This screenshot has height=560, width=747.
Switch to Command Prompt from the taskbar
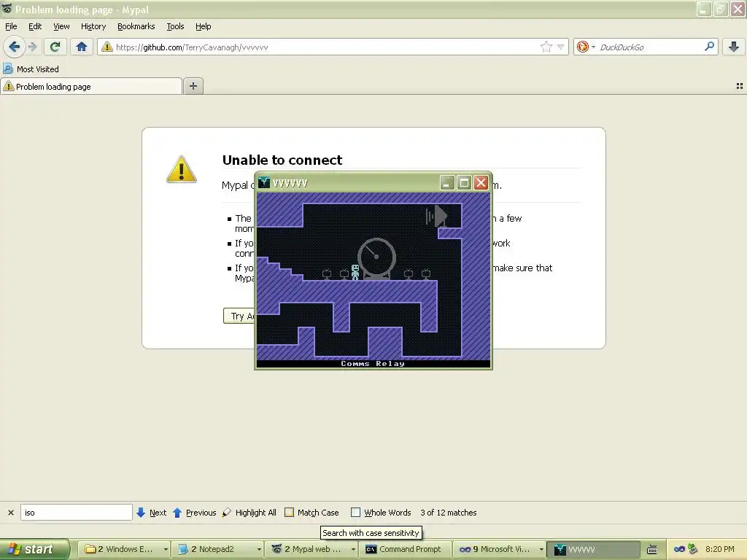(404, 549)
